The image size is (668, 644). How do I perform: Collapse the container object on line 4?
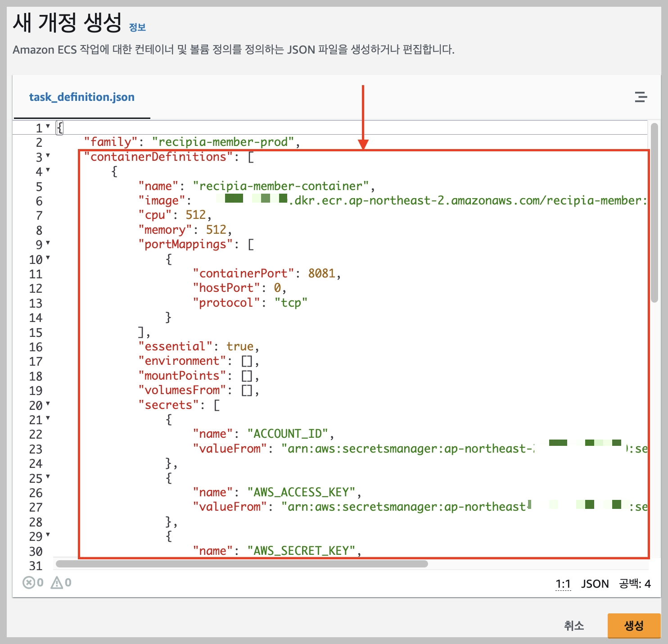(48, 171)
